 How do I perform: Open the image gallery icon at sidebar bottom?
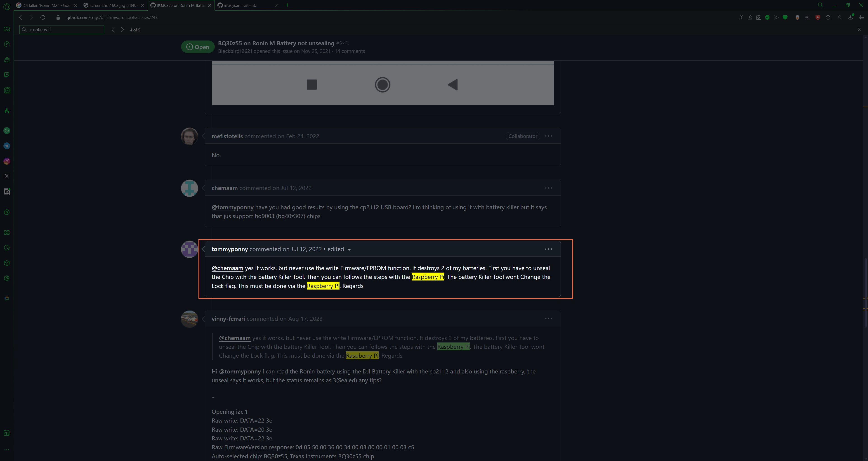click(7, 433)
